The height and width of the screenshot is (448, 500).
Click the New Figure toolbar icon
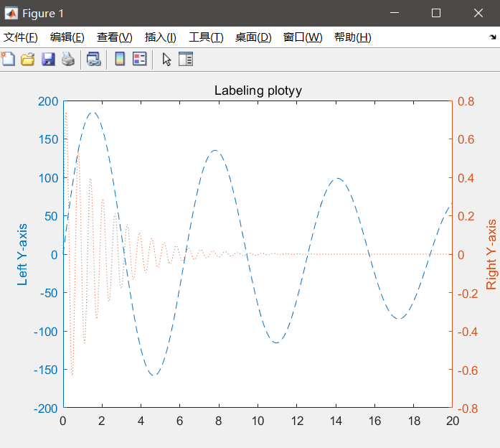pos(8,60)
